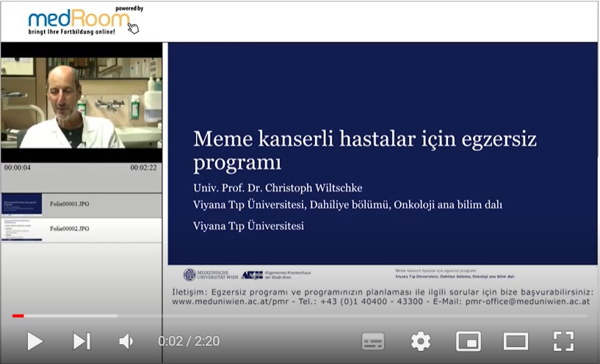Viewport: 600px width, 364px height.
Task: Toggle subtitles/closed captions
Action: [x=373, y=341]
